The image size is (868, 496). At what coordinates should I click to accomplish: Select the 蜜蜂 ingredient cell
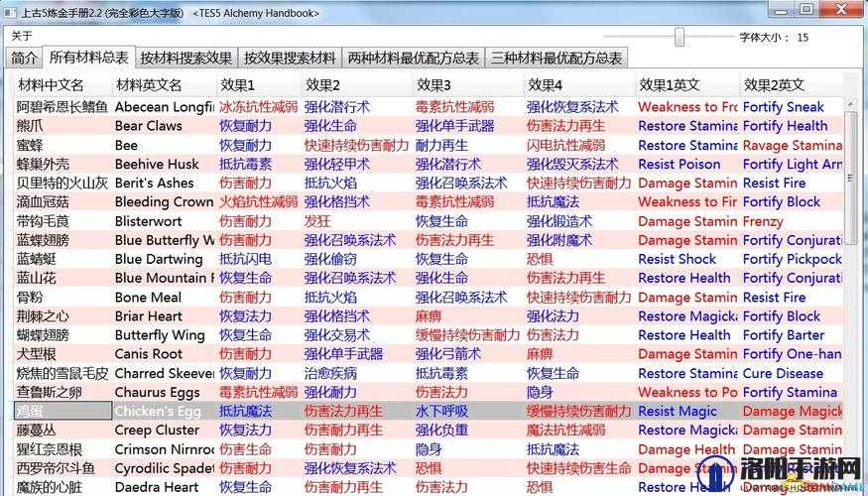tap(30, 145)
